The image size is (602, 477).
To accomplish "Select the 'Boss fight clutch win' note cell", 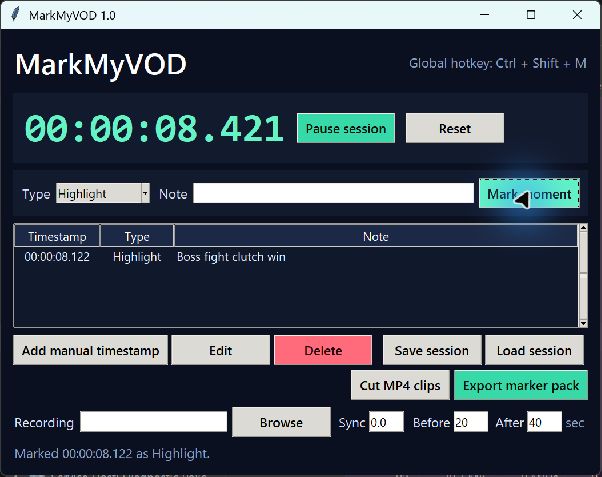I will pyautogui.click(x=231, y=257).
